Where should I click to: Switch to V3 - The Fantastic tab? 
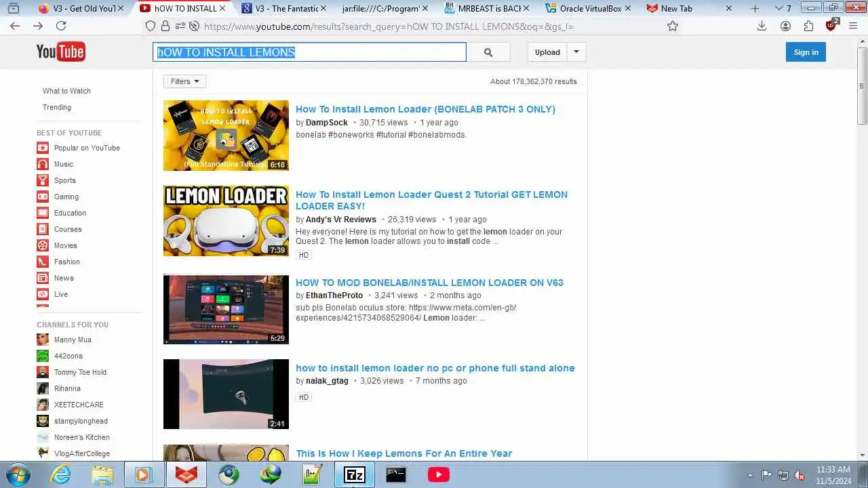coord(285,8)
